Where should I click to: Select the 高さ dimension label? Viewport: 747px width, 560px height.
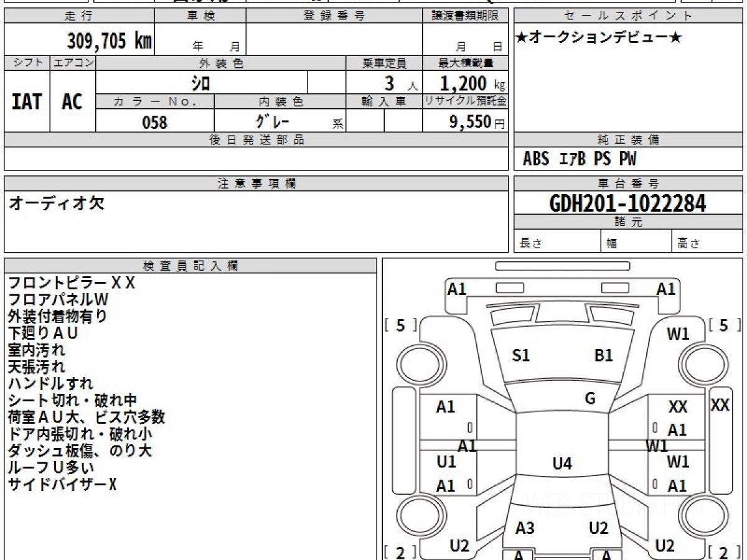tap(688, 244)
